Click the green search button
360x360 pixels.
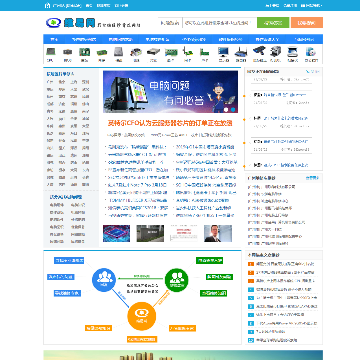tap(273, 23)
